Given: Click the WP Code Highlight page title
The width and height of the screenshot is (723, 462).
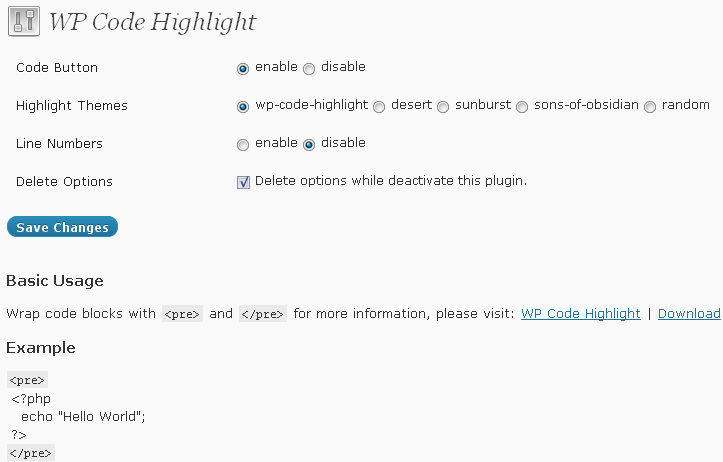Looking at the screenshot, I should tap(152, 22).
